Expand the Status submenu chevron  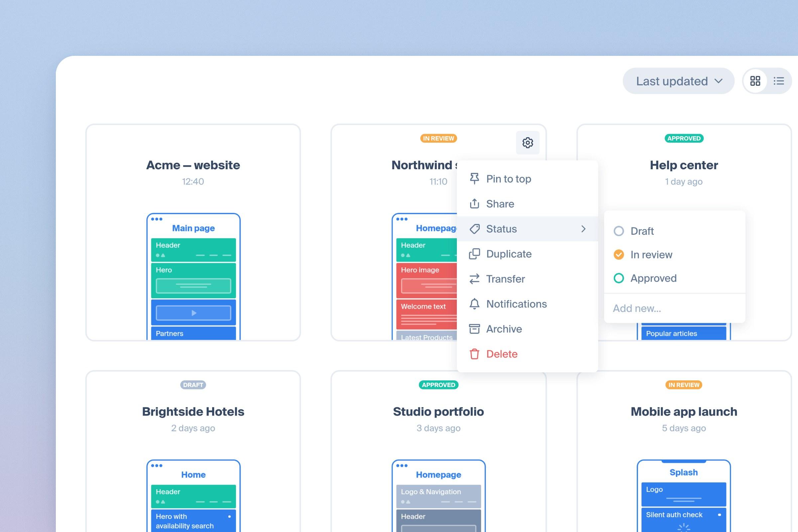(x=583, y=229)
